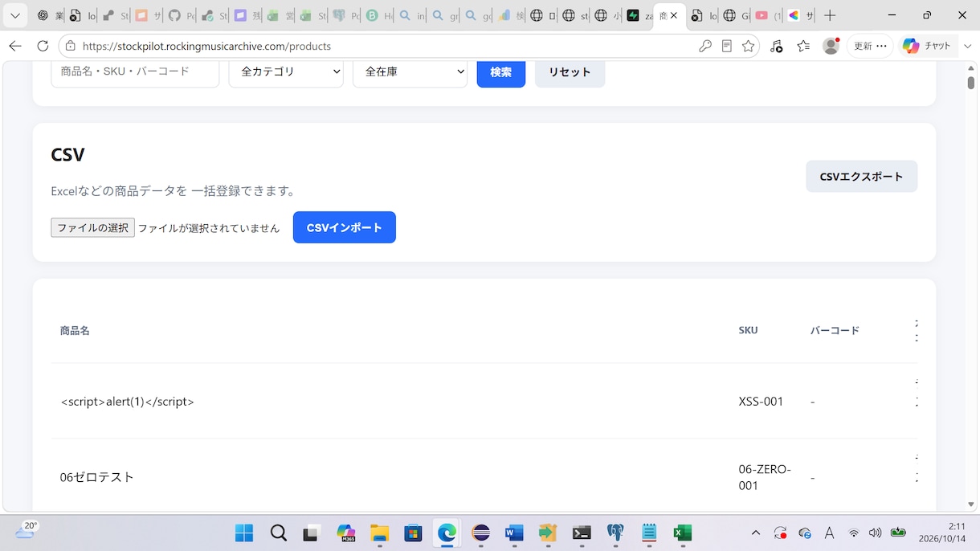Click the page scrollbar down arrow

970,504
